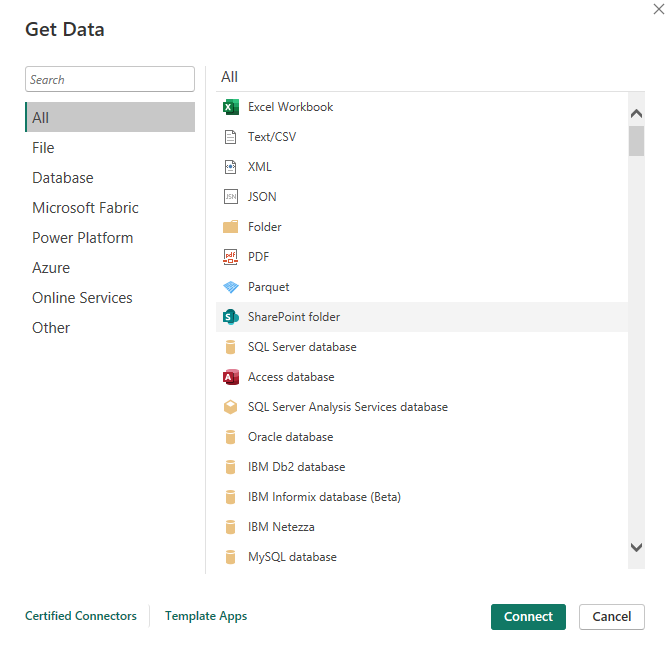
Task: Click the IBM Informix database icon
Action: tap(230, 497)
